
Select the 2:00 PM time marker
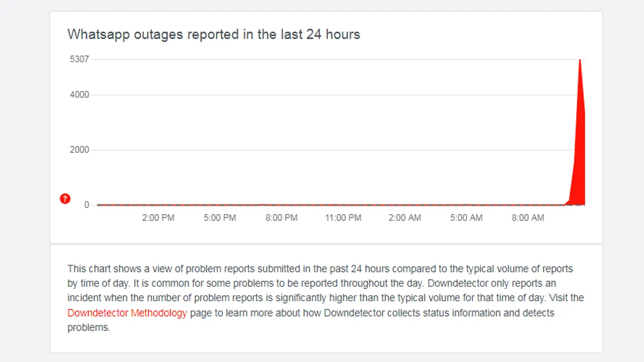[x=158, y=218]
